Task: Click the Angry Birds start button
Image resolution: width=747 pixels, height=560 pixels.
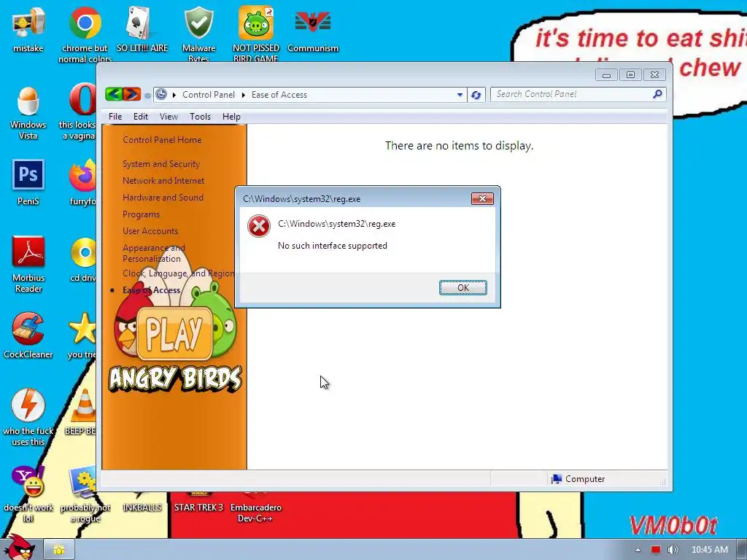Action: click(x=19, y=548)
